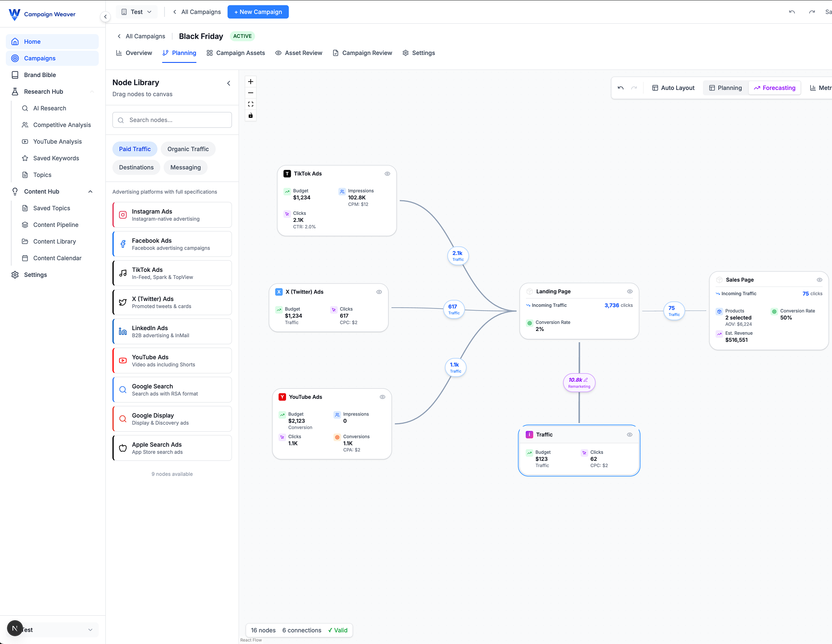Click the canvas toolbar undo arrow
This screenshot has width=832, height=644.
620,88
